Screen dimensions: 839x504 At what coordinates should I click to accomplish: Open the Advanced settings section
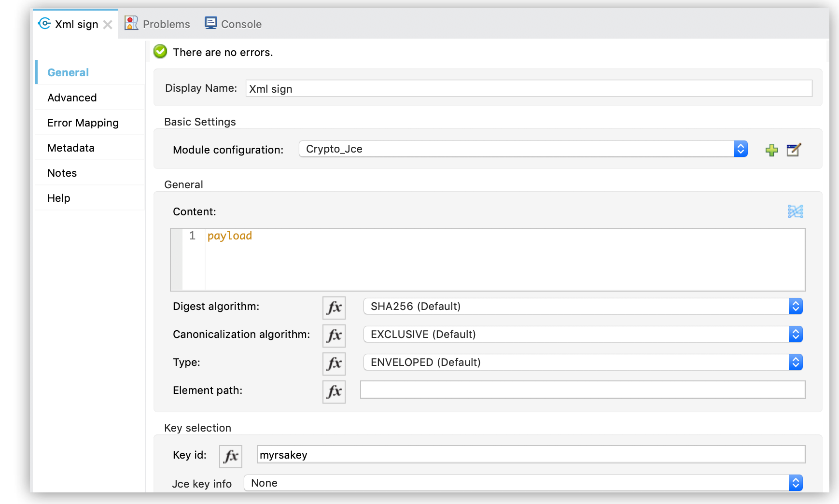pyautogui.click(x=71, y=97)
